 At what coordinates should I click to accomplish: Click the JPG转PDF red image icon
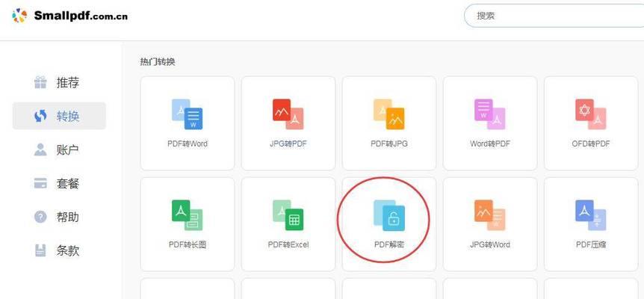tap(288, 114)
